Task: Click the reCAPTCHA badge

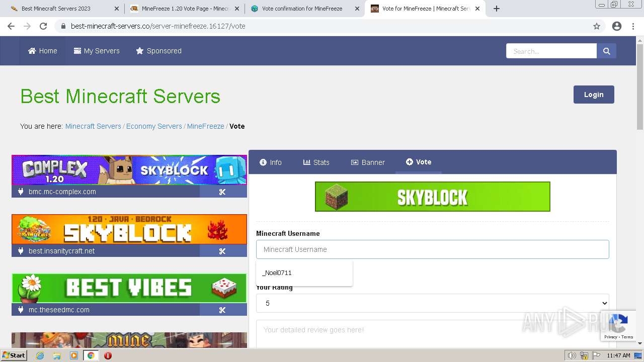Action: tap(618, 325)
